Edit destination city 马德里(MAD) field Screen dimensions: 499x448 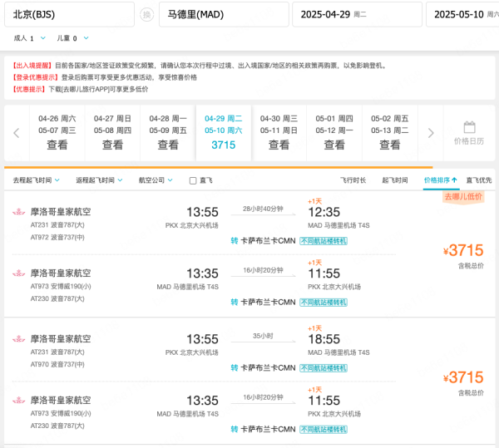click(x=224, y=15)
